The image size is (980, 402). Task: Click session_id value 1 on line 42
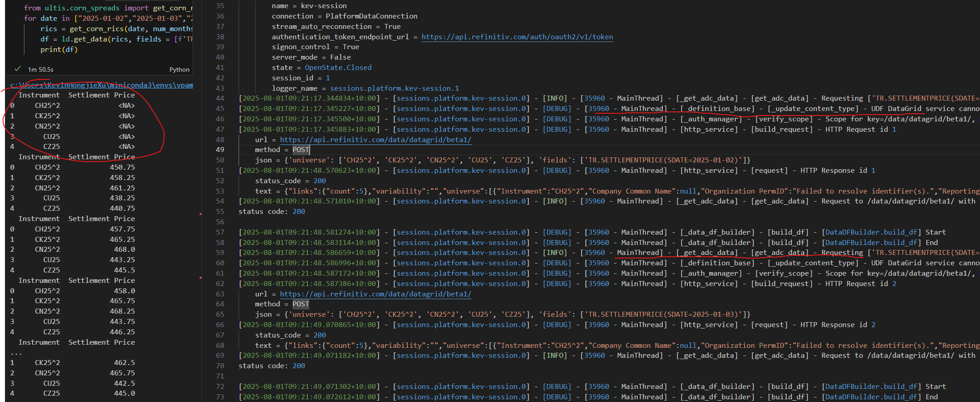coord(328,78)
